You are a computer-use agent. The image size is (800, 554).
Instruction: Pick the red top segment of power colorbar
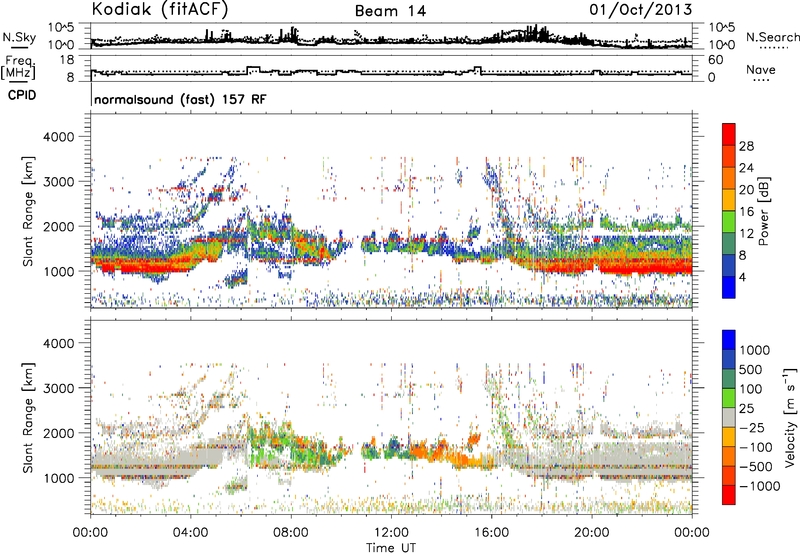(729, 135)
